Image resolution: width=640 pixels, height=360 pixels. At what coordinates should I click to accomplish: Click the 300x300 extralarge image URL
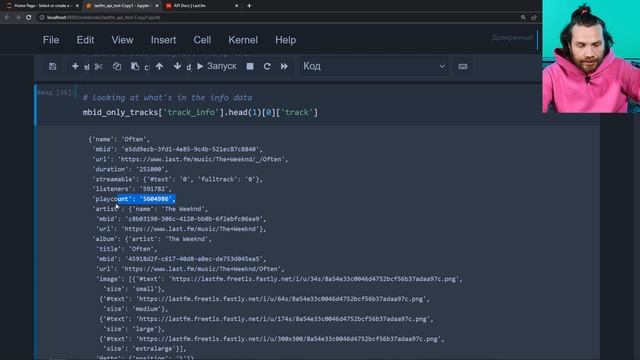click(289, 339)
